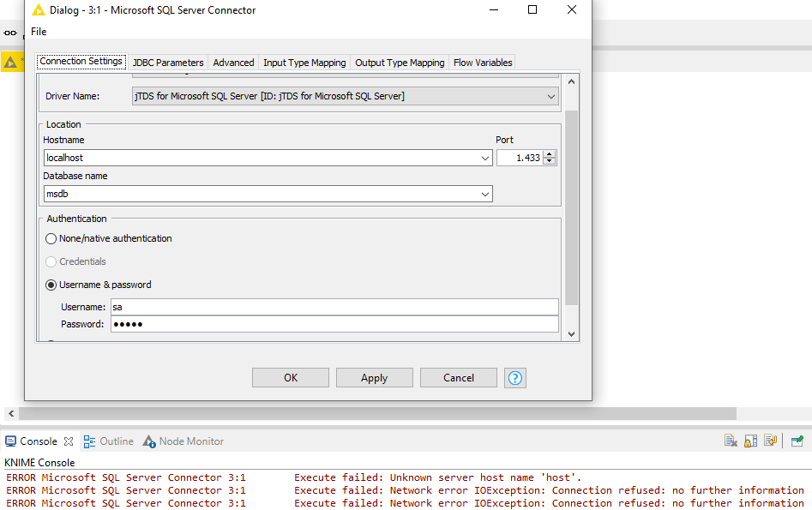Click the Outline view icon

coord(89,441)
